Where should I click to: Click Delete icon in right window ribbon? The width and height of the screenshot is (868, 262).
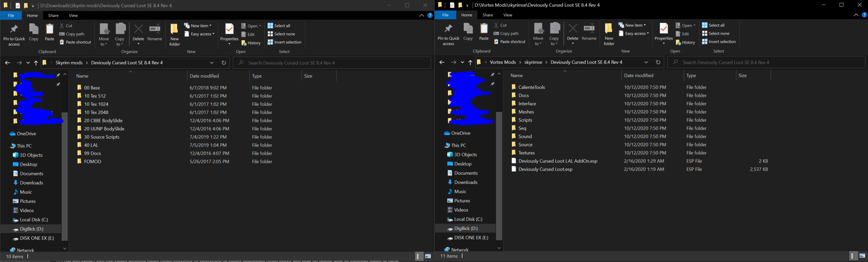pos(573,32)
